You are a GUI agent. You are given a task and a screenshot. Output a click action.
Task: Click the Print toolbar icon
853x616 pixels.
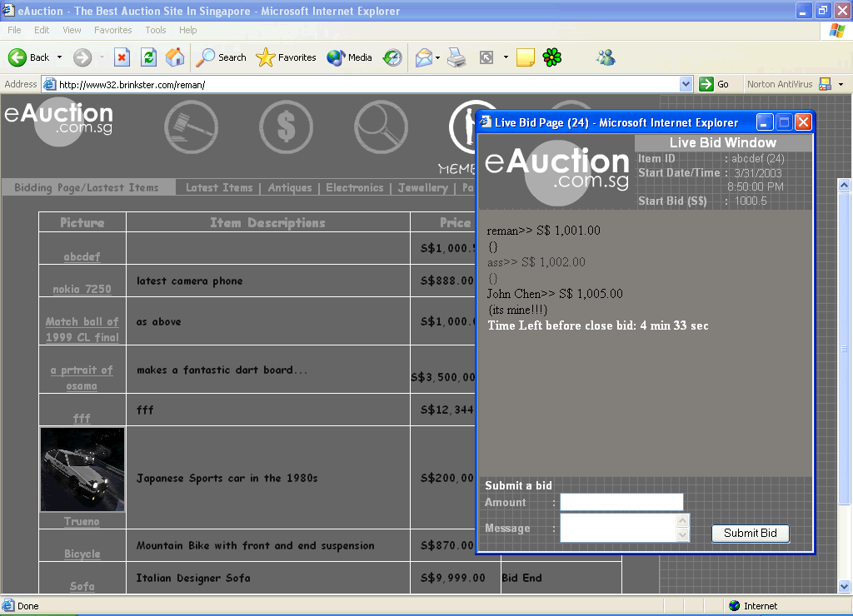point(456,57)
